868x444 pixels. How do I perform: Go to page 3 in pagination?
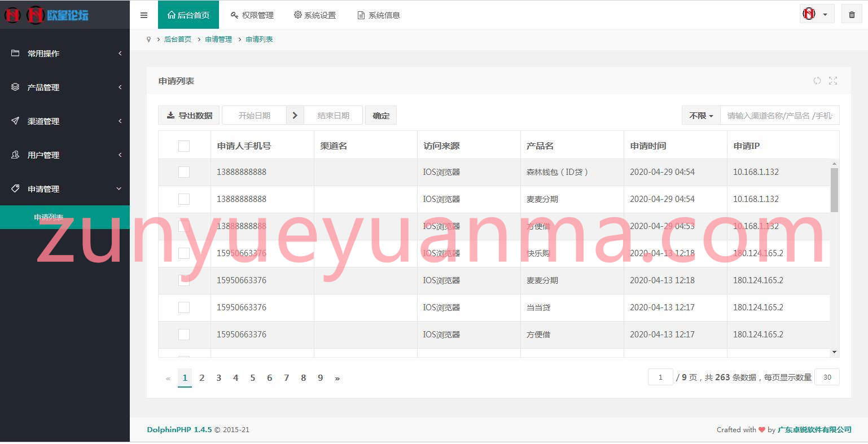pyautogui.click(x=219, y=378)
